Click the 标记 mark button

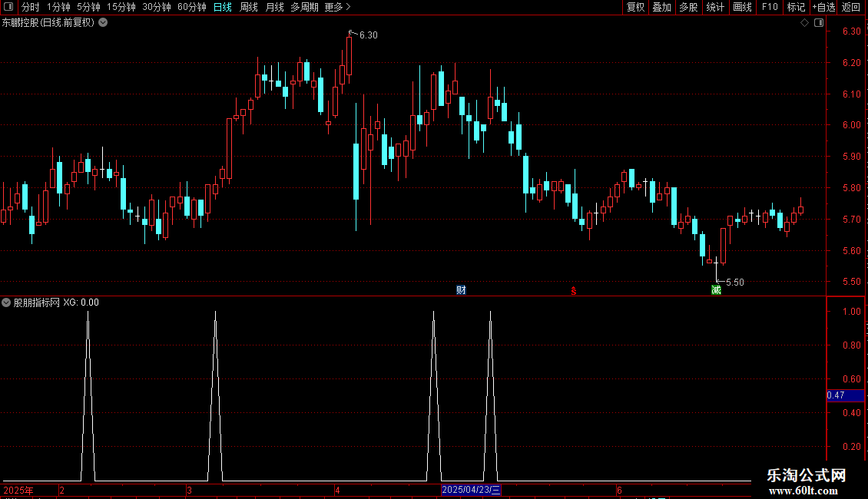click(796, 7)
